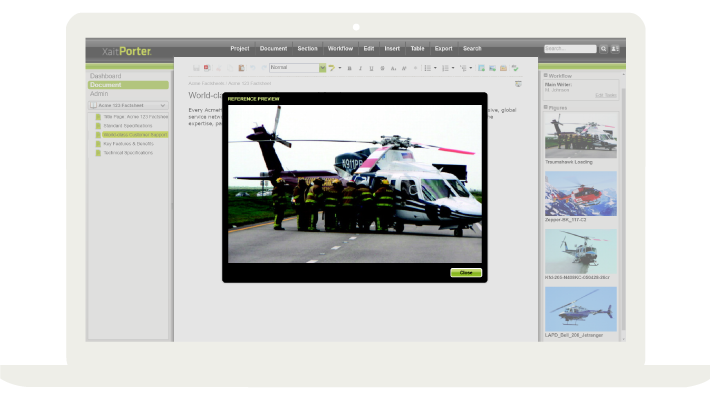Click the Redo arrow icon

pos(264,68)
